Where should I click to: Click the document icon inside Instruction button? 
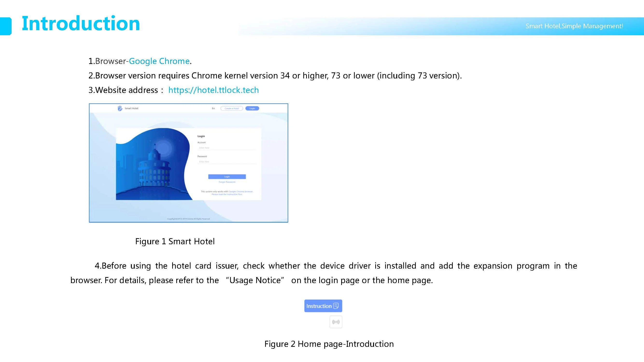pyautogui.click(x=336, y=306)
